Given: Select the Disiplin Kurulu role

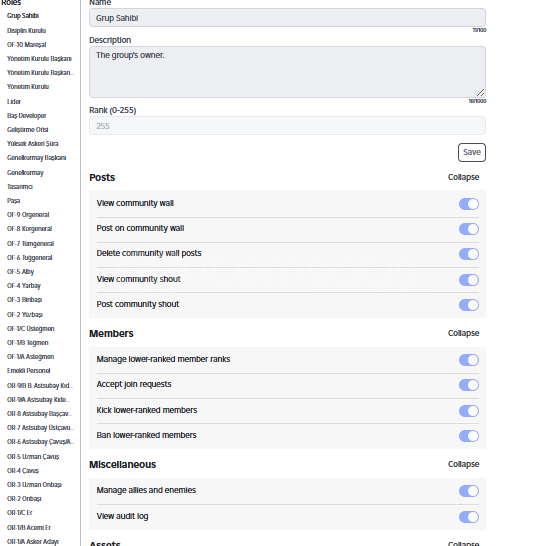Looking at the screenshot, I should pyautogui.click(x=26, y=31).
